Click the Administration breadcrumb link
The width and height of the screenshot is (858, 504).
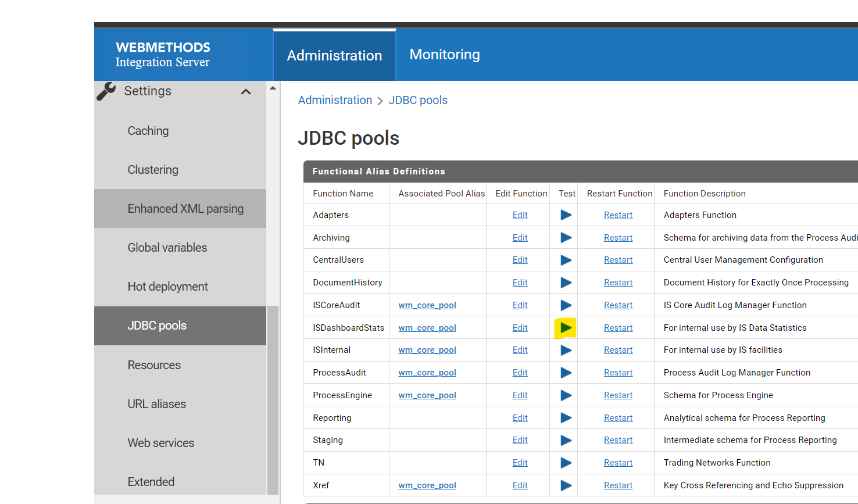(335, 100)
